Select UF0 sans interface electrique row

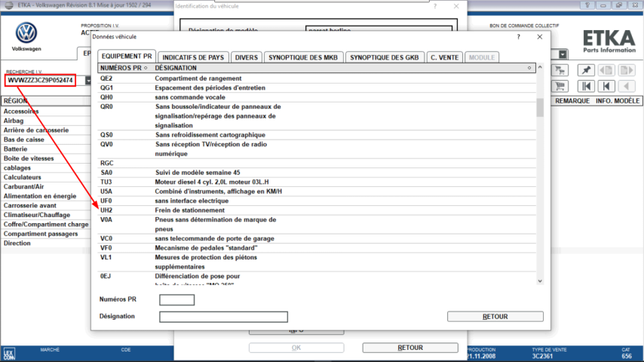317,201
